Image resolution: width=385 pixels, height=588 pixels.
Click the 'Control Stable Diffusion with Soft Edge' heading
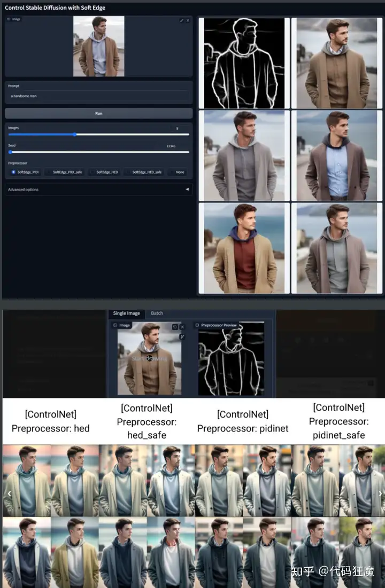(x=55, y=7)
